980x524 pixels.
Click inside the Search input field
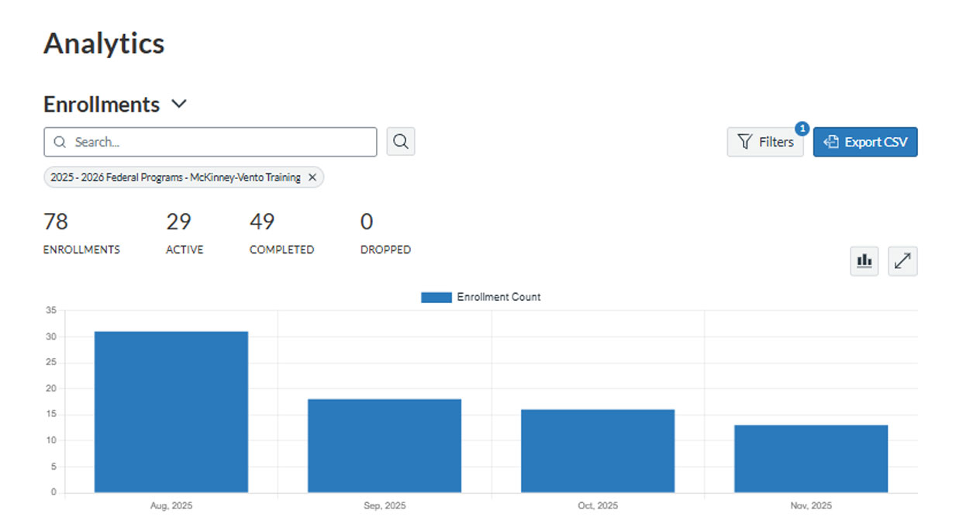[x=209, y=142]
